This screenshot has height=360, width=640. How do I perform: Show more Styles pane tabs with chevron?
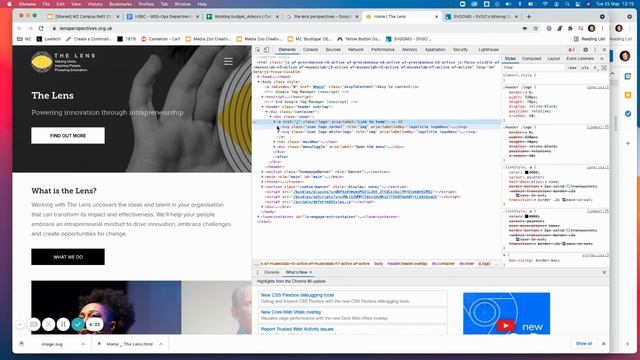602,59
